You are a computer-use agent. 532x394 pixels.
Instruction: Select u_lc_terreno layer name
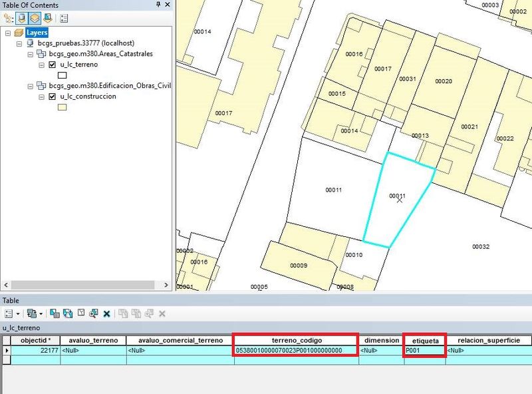pyautogui.click(x=78, y=65)
